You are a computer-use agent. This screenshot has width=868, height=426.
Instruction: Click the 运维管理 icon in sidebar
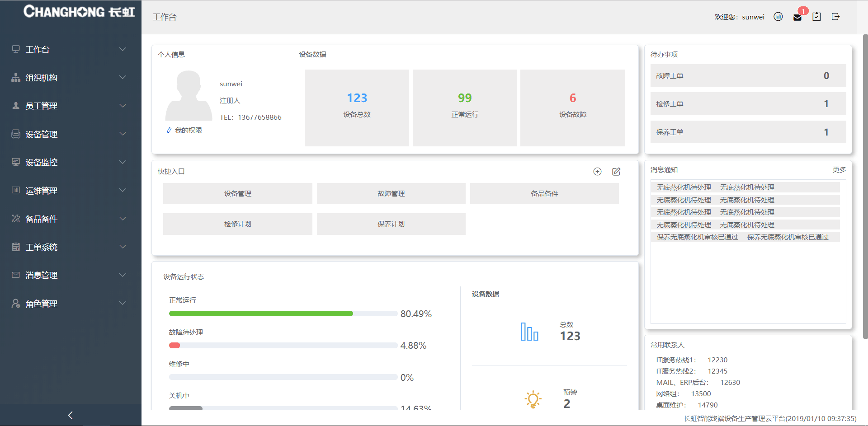click(x=16, y=190)
